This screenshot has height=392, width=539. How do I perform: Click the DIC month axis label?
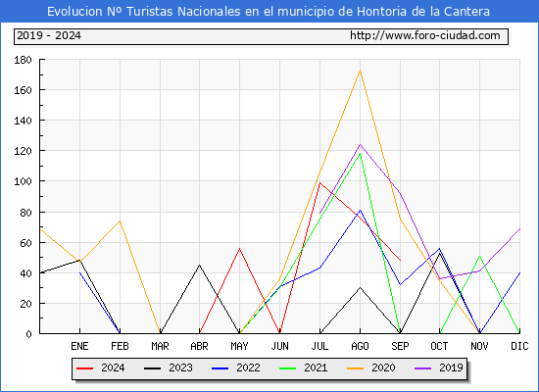coord(519,346)
